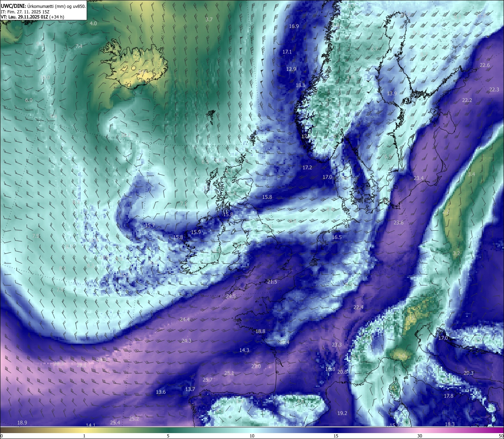Viewport: 504px width, 439px height.
Task: Click the 3.4 value label
Action: click(471, 174)
